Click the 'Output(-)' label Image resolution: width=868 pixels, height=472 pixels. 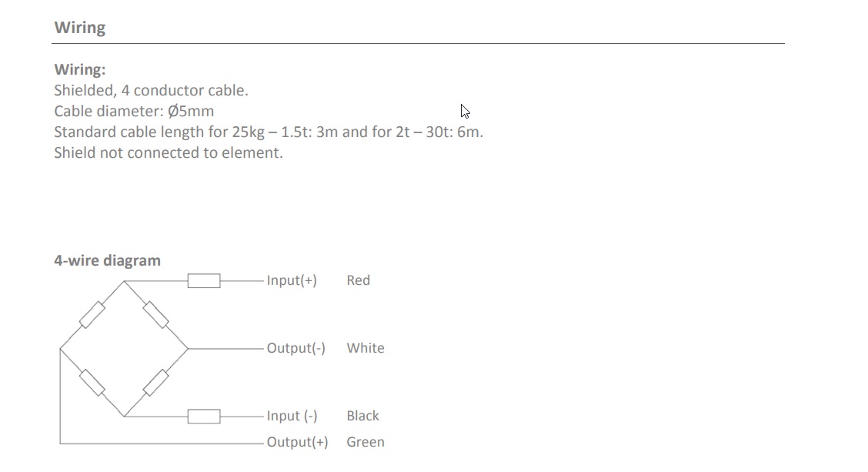[x=295, y=348]
